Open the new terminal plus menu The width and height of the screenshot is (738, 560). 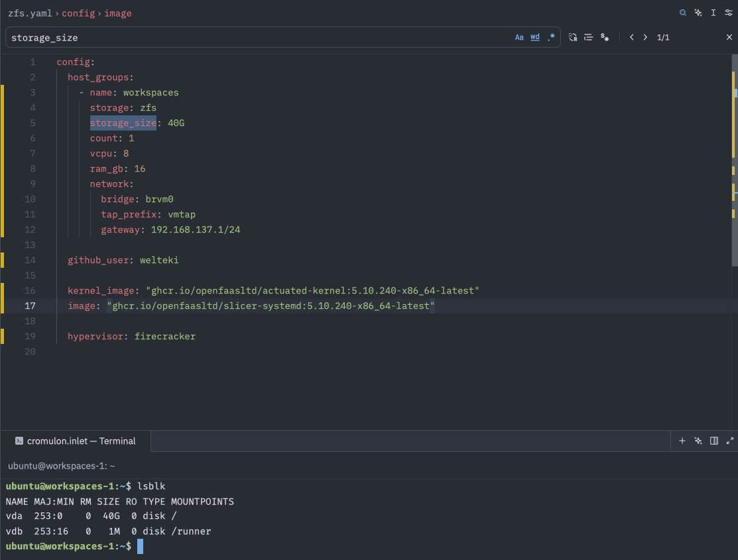click(682, 441)
